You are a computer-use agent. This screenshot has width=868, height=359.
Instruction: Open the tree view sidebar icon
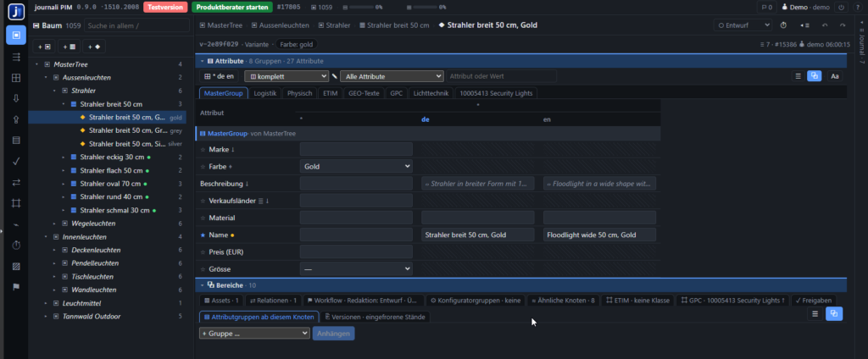[x=16, y=35]
